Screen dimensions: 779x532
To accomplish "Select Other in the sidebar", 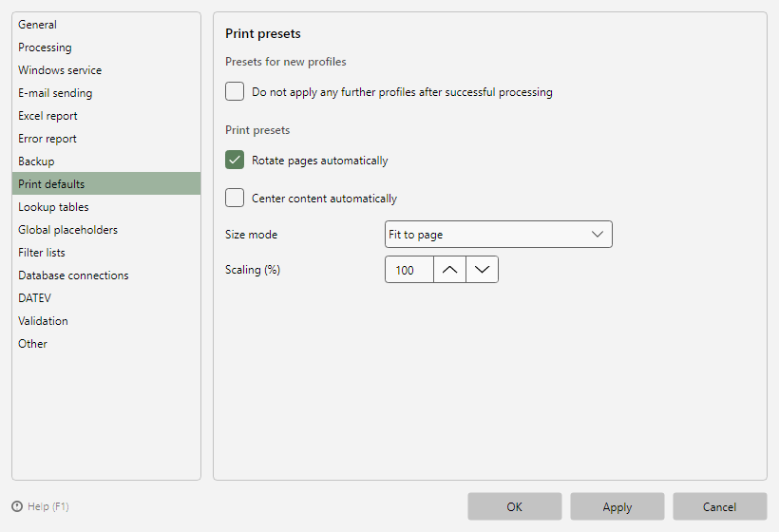I will pos(106,344).
